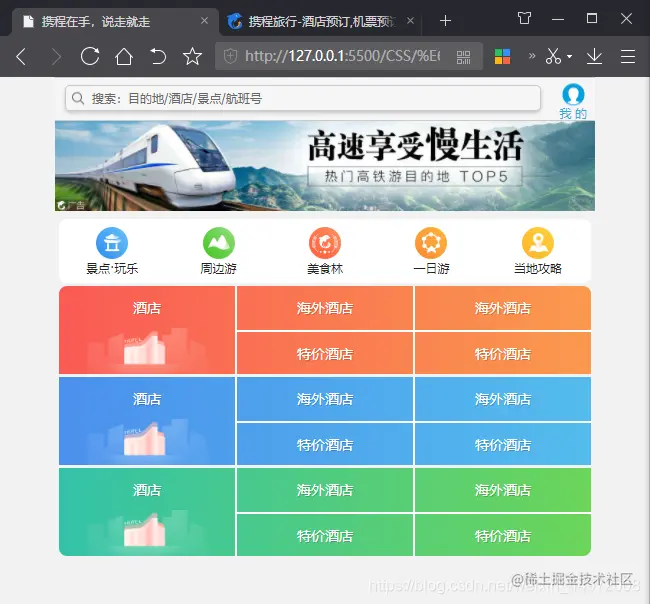This screenshot has height=604, width=650.
Task: Select the scissors screenshot tool
Action: 553,56
